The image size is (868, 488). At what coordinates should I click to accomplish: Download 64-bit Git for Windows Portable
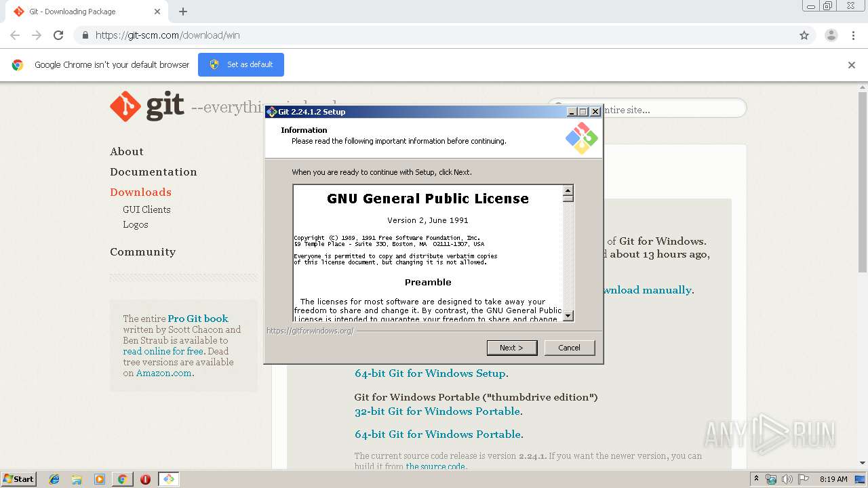pos(438,434)
